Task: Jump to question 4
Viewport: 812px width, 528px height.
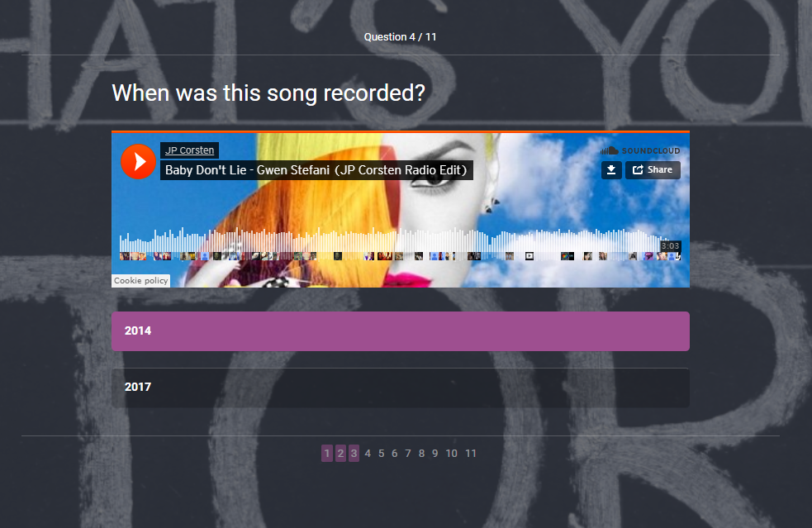Action: tap(368, 454)
